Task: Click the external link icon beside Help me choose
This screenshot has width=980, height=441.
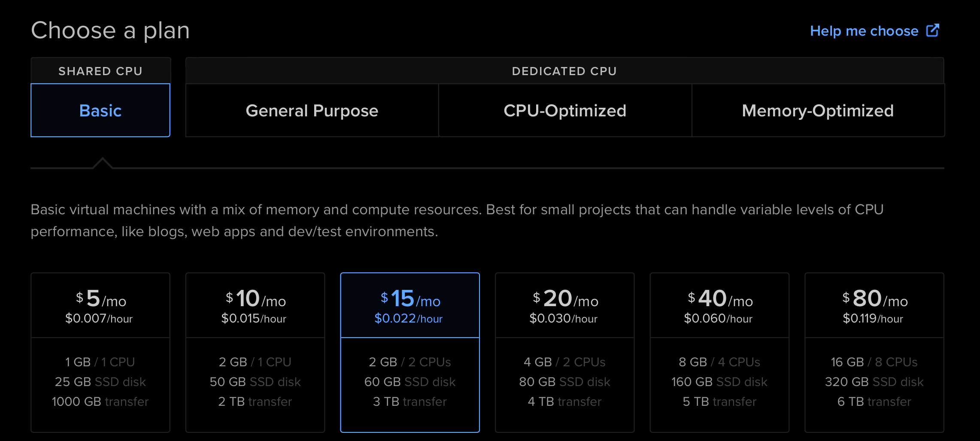Action: coord(932,30)
